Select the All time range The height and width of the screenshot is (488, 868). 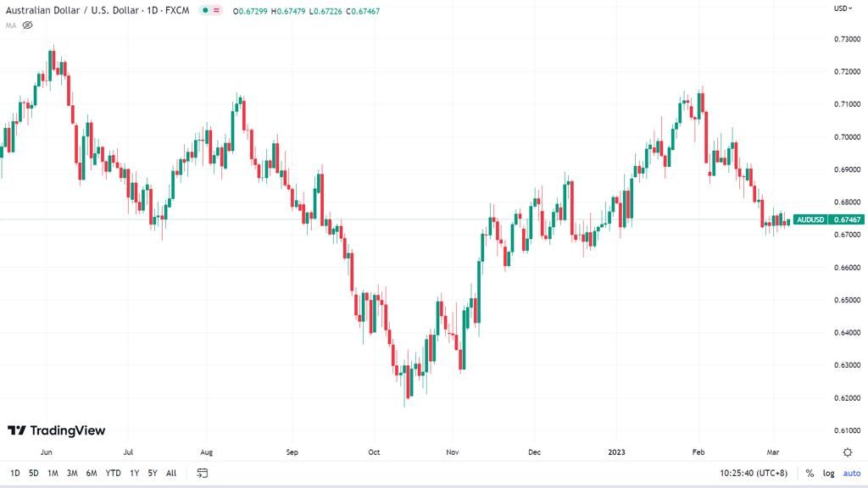(x=171, y=473)
